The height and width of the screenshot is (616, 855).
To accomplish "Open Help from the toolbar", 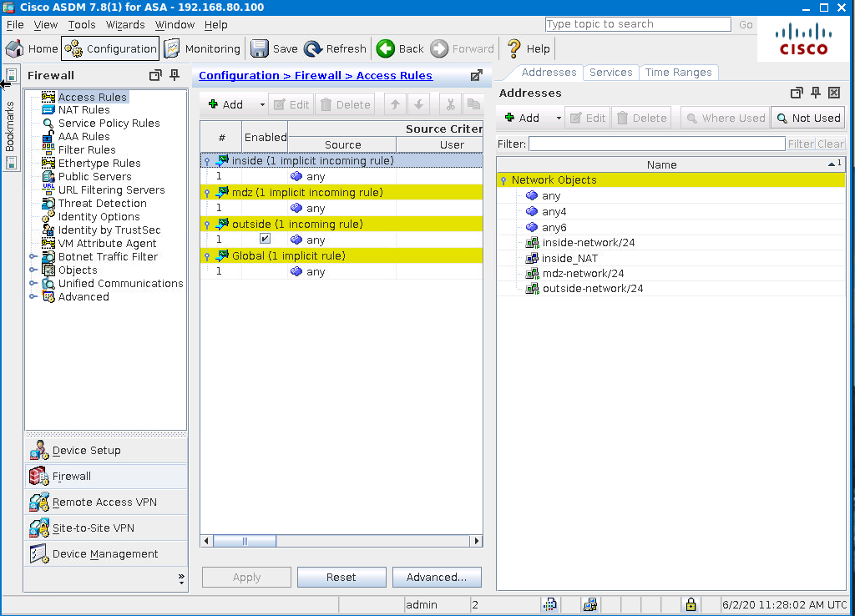I will click(529, 48).
